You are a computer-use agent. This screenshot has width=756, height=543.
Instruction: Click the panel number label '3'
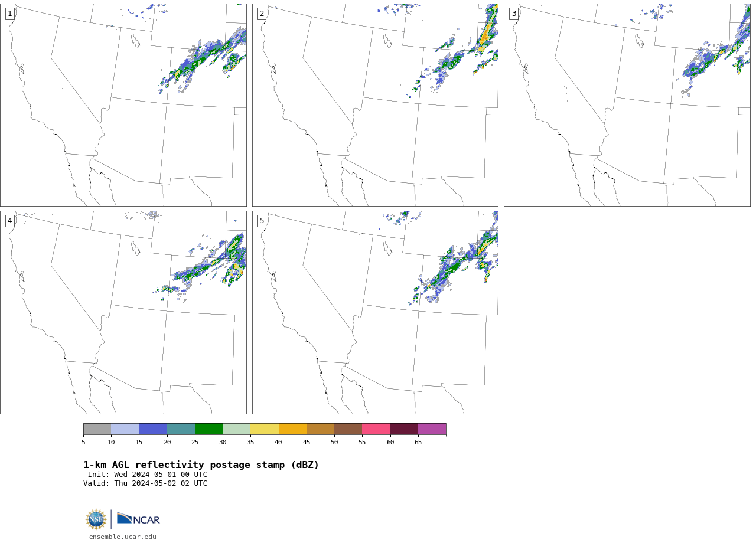coord(514,14)
